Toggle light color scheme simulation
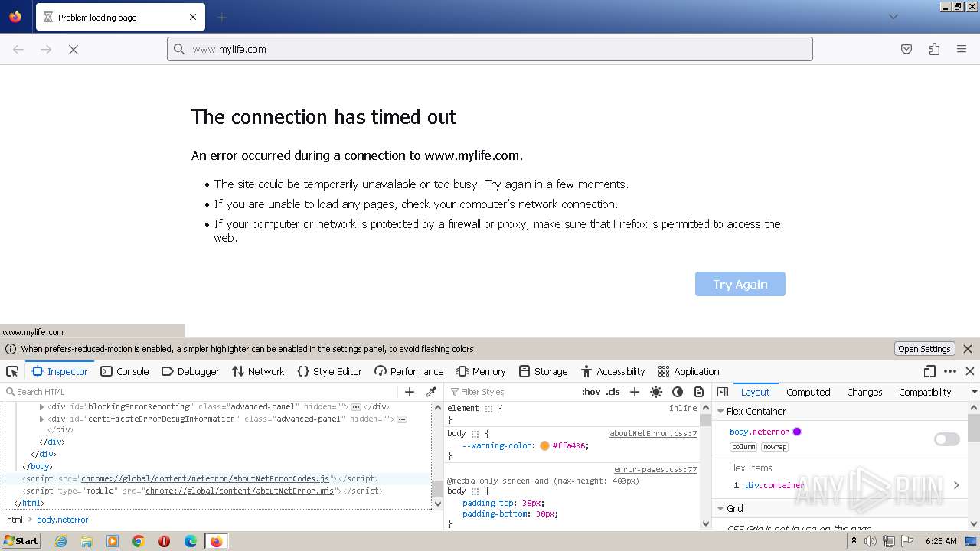The image size is (980, 551). [656, 392]
